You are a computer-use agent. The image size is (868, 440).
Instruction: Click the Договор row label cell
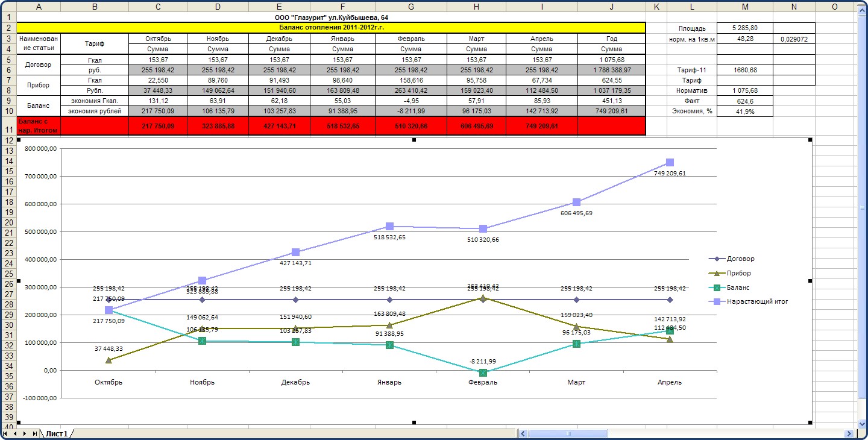pos(39,64)
